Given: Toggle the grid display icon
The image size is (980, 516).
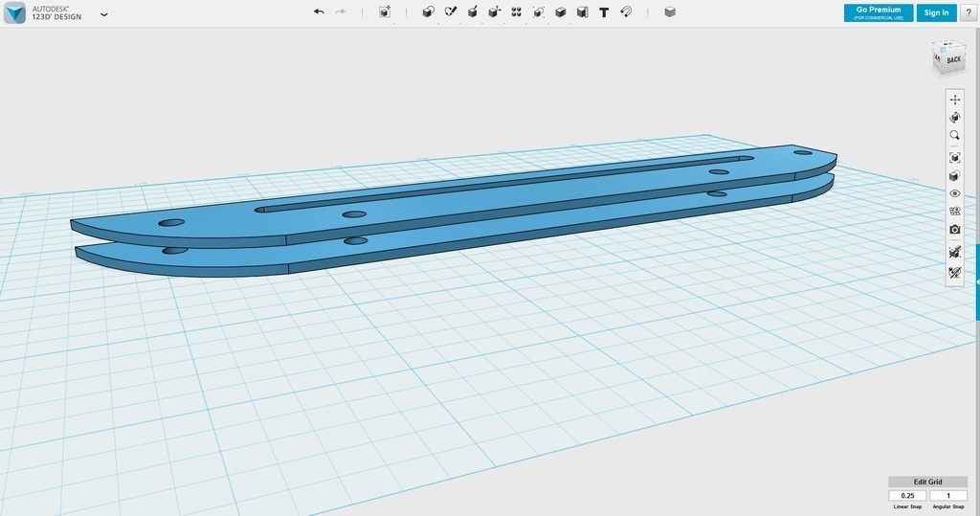Looking at the screenshot, I should click(954, 212).
